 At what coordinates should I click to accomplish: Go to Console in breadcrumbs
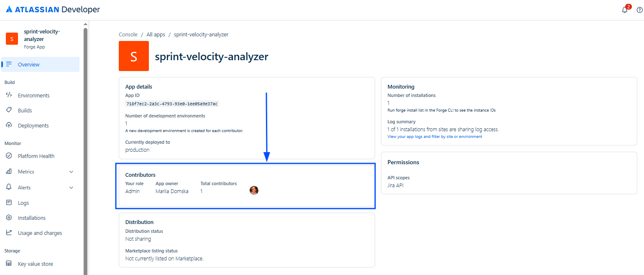click(x=128, y=35)
